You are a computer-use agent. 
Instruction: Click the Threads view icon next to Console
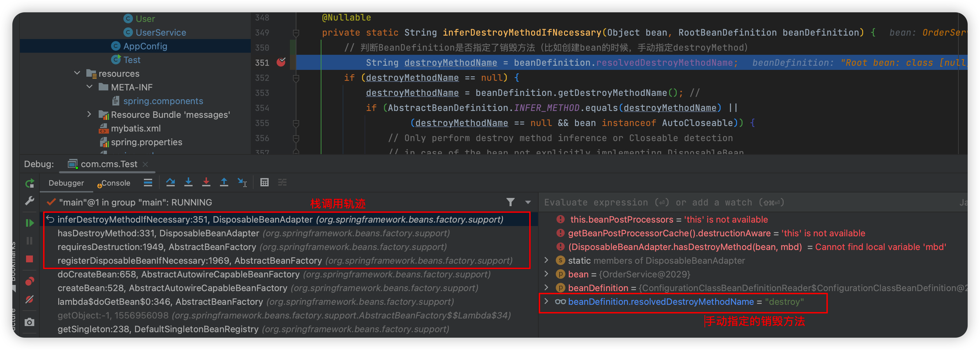click(148, 183)
